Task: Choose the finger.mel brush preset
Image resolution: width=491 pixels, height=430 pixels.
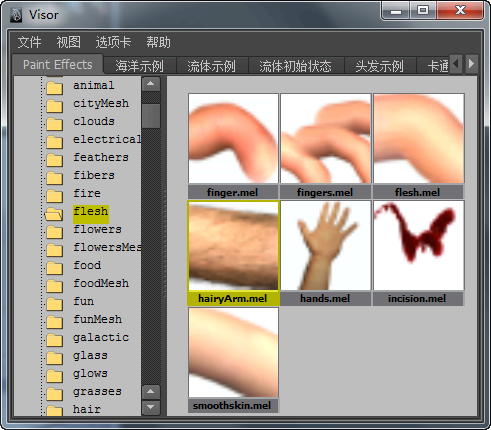Action: point(233,138)
